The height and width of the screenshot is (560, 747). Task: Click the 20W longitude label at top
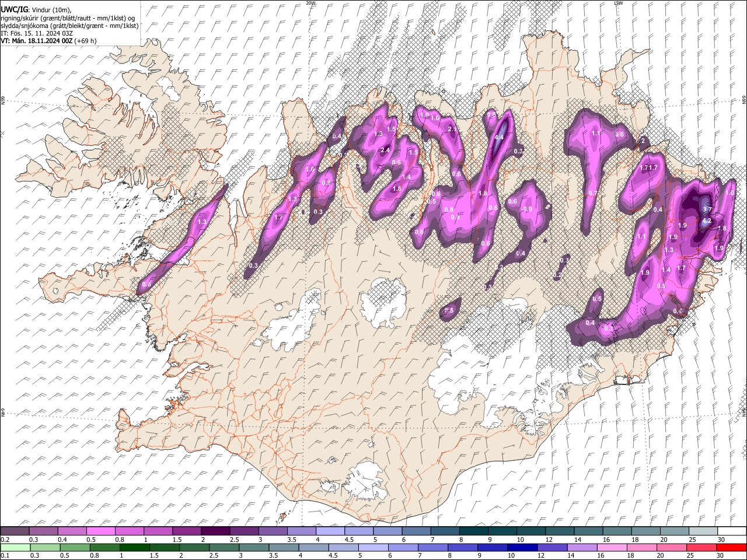[310, 3]
